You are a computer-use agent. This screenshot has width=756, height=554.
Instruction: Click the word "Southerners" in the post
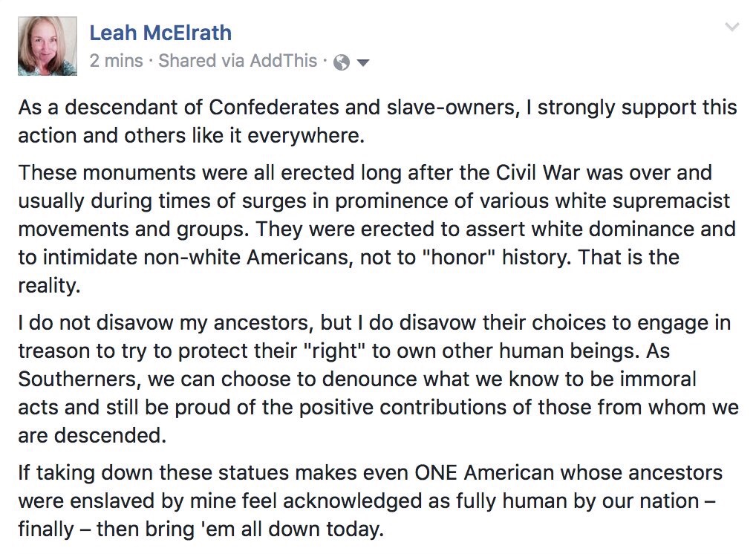(x=79, y=379)
